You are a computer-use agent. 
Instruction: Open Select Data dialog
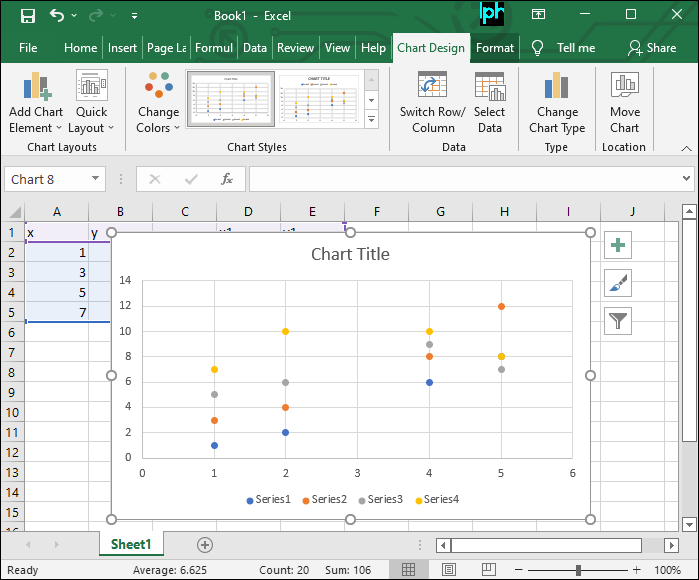489,88
